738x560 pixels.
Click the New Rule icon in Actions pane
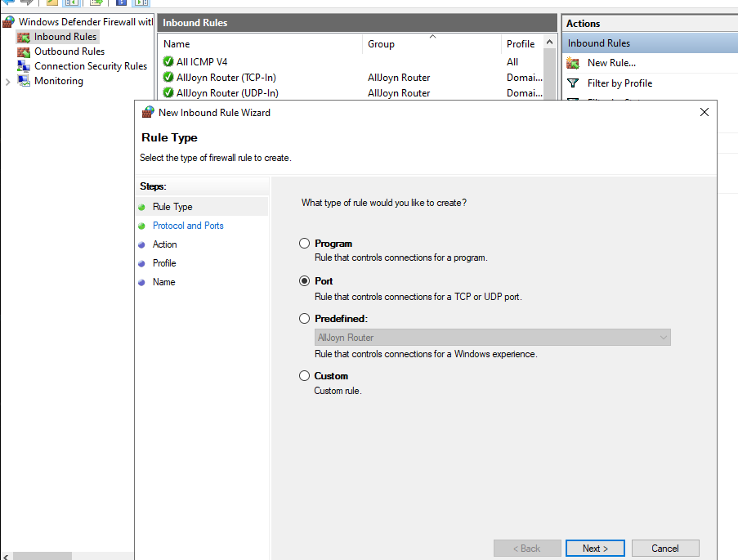click(573, 63)
